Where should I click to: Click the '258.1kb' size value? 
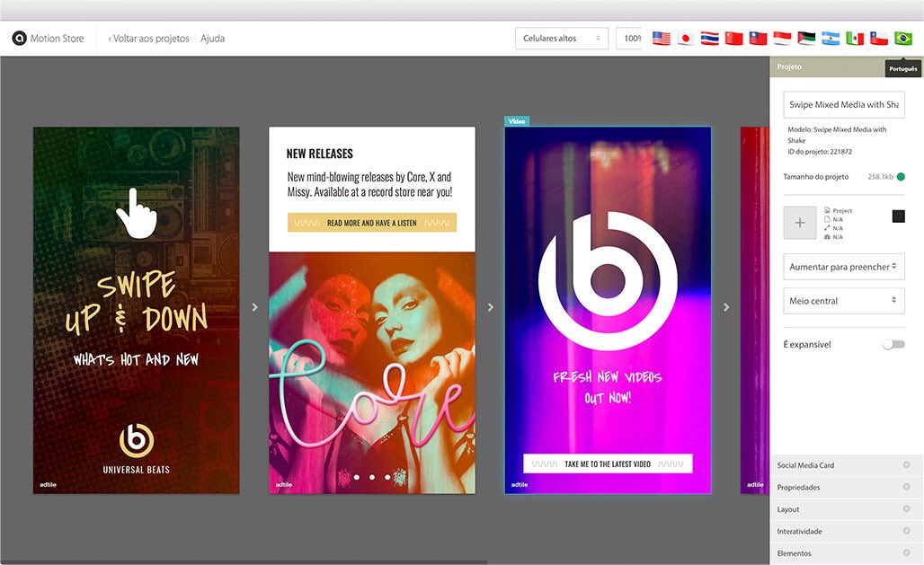880,177
